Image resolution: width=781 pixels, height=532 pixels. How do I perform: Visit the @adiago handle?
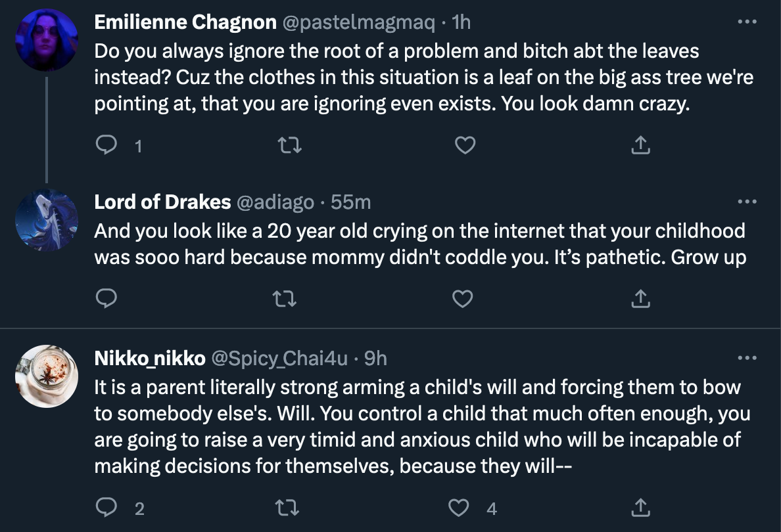[275, 202]
